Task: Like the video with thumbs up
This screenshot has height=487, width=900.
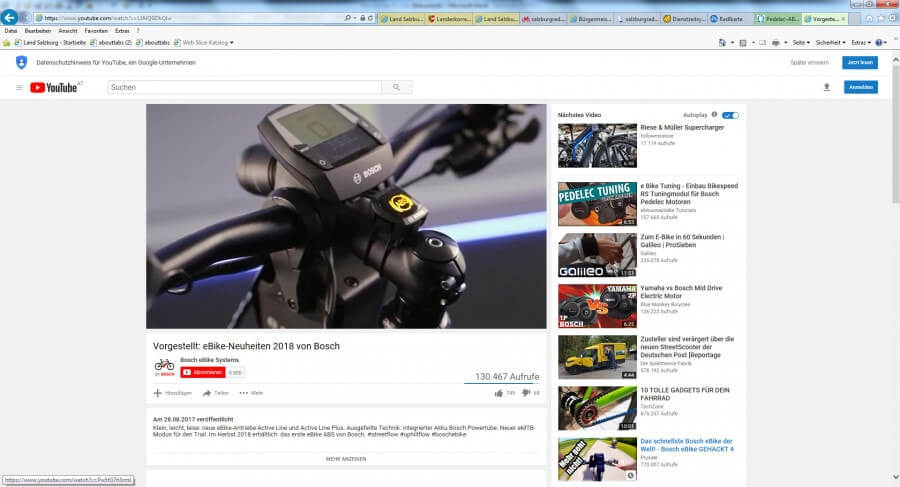Action: click(499, 393)
